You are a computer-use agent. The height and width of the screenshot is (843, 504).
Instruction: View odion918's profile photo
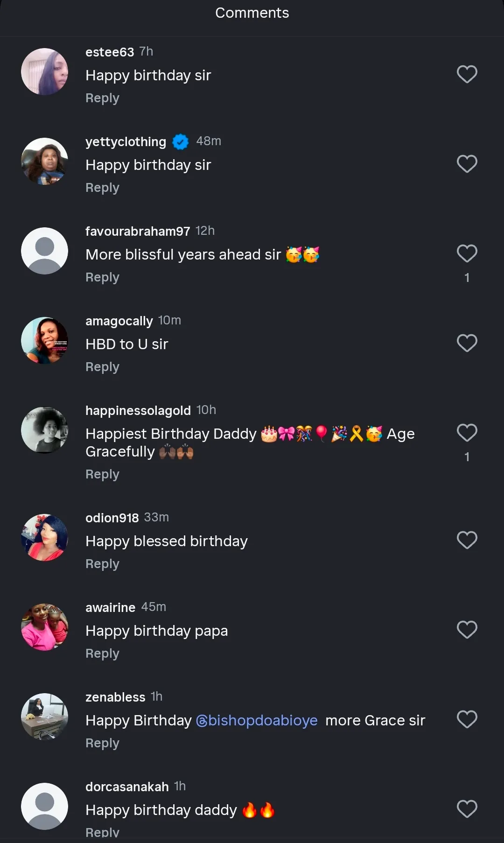point(45,537)
